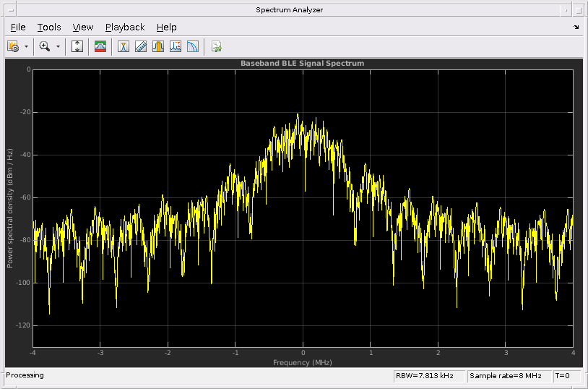Screen dimensions: 588x389
Task: Open the View menu
Action: [x=83, y=27]
